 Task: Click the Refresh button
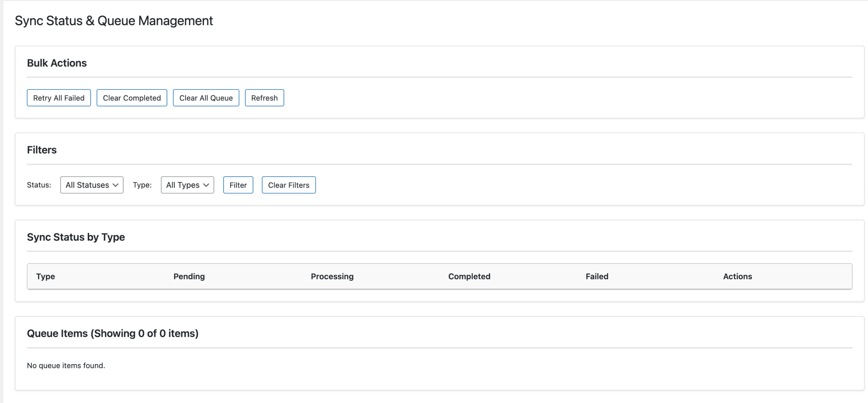click(x=264, y=98)
